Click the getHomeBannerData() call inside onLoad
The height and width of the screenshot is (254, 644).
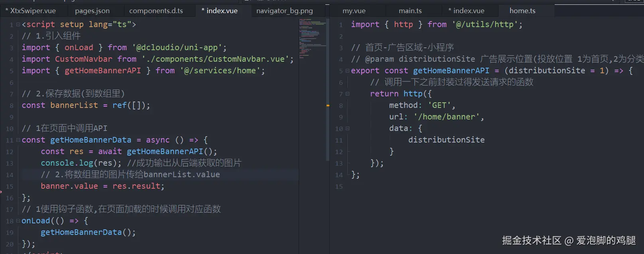point(88,233)
